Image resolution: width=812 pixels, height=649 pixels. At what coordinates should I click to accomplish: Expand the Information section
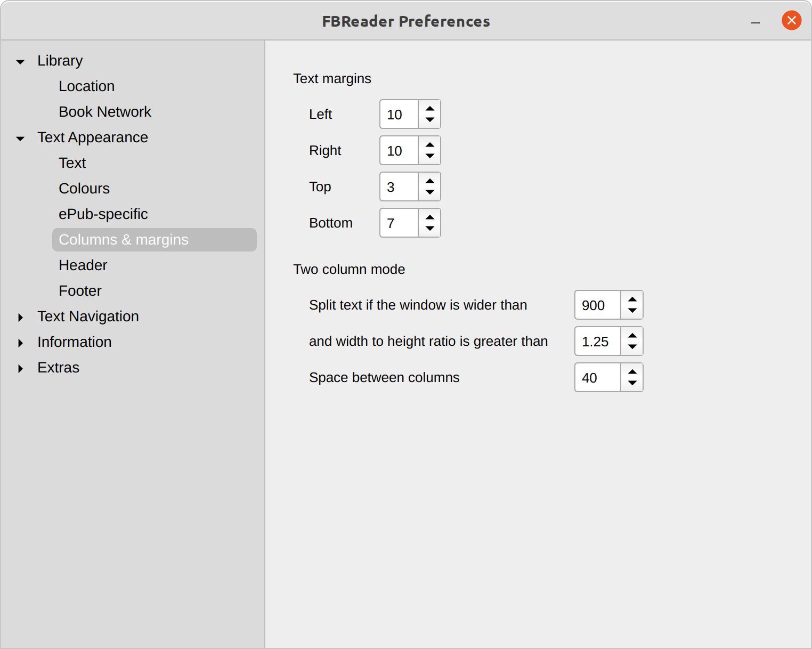pos(20,343)
